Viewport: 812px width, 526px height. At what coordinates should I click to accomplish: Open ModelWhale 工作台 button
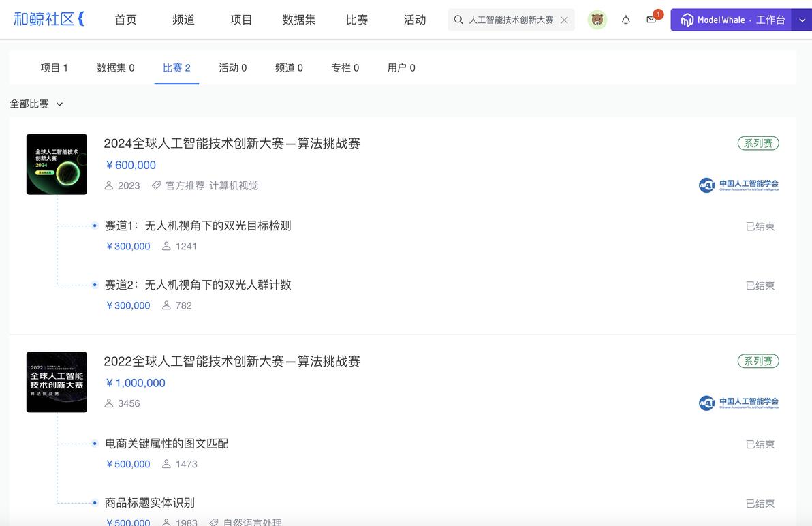point(731,20)
